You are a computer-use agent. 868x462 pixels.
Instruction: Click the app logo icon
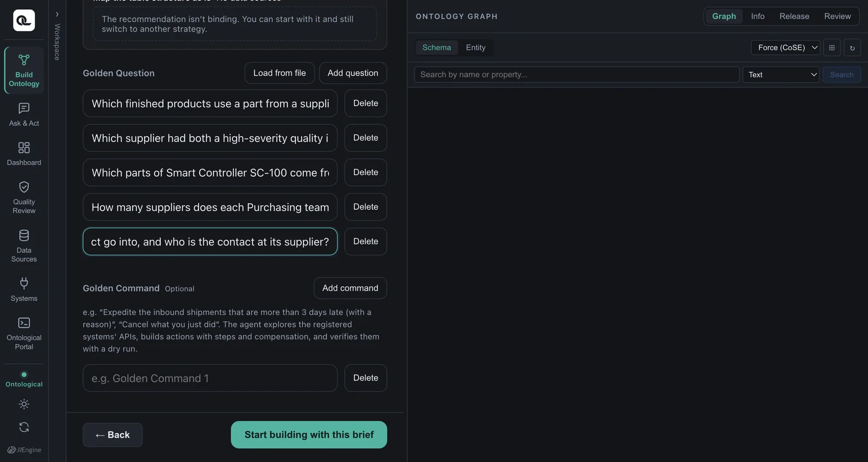tap(24, 21)
